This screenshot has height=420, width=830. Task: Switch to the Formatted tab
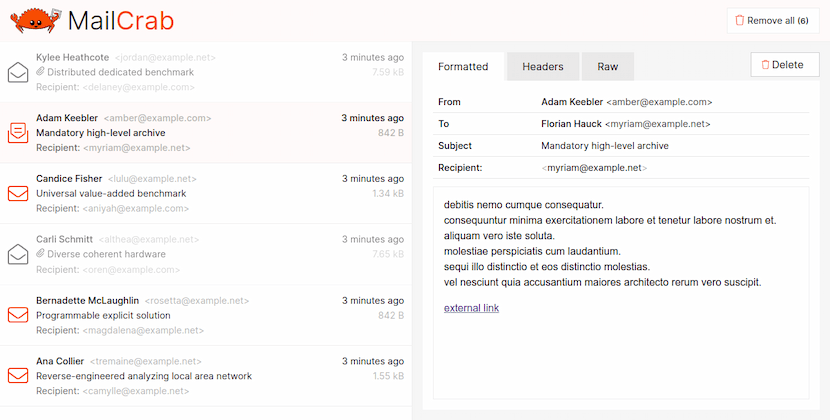463,67
